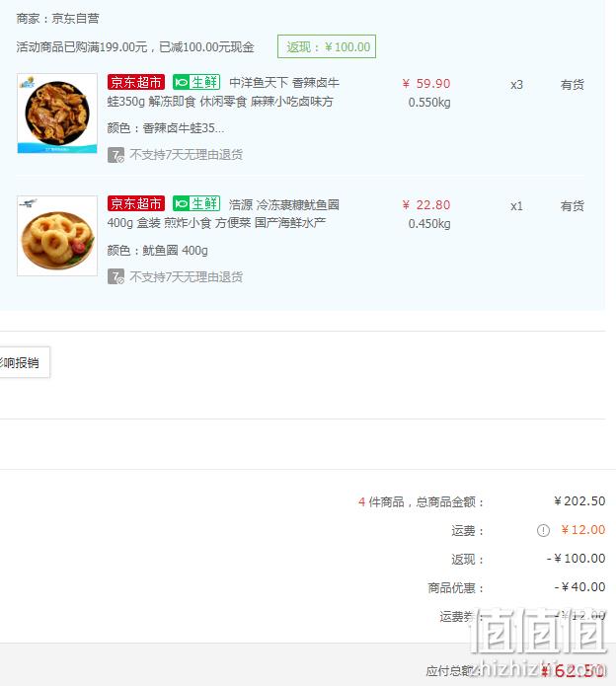Click the 7-day return icon for squid item
Screen dimensions: 616x686
pos(115,276)
